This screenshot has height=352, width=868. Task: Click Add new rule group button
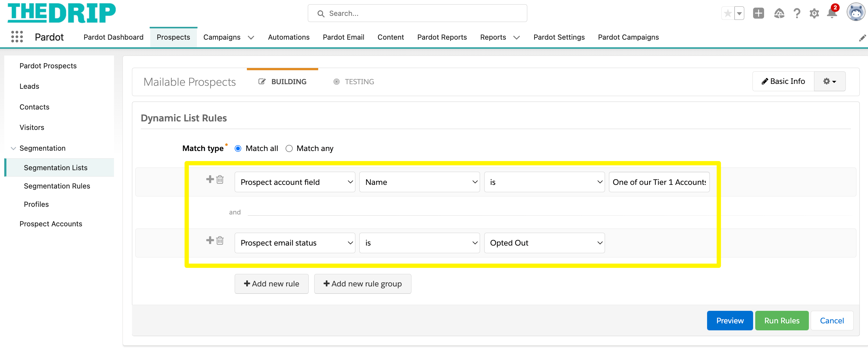tap(363, 284)
